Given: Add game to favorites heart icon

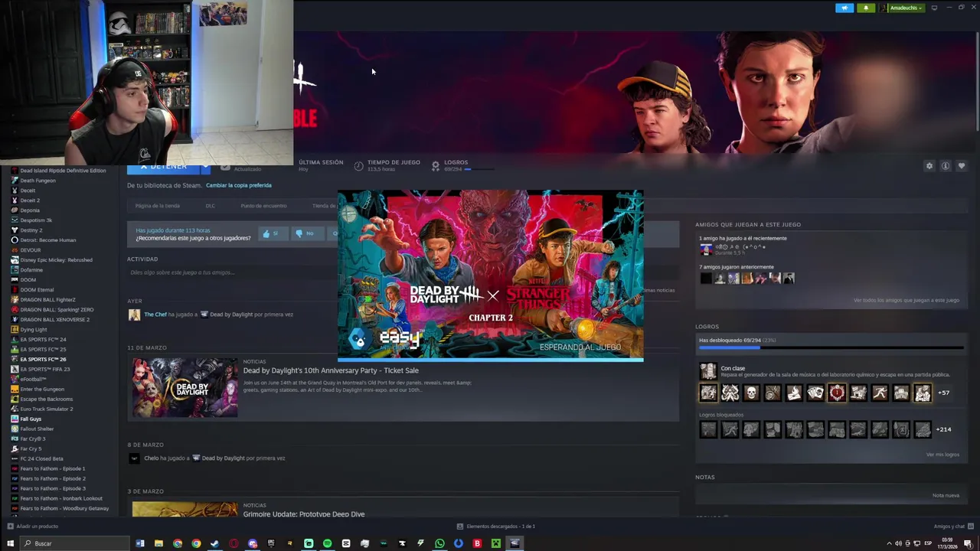Looking at the screenshot, I should click(x=962, y=166).
